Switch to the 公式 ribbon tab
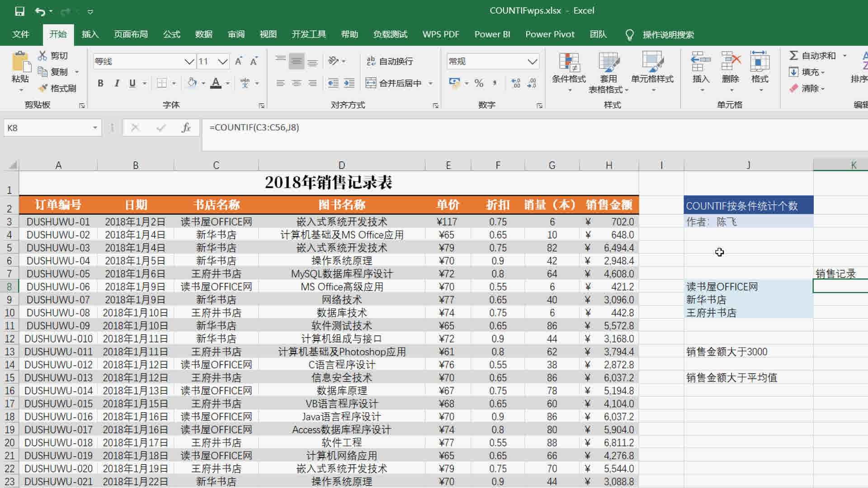 pos(171,34)
